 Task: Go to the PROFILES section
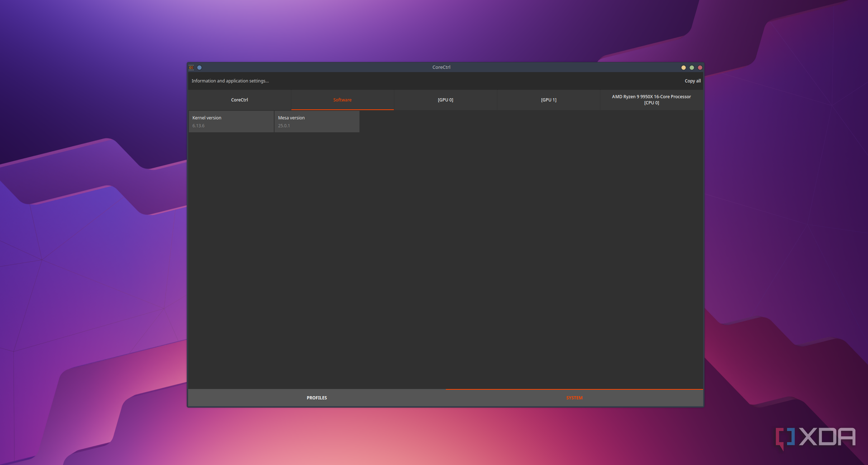pyautogui.click(x=317, y=398)
